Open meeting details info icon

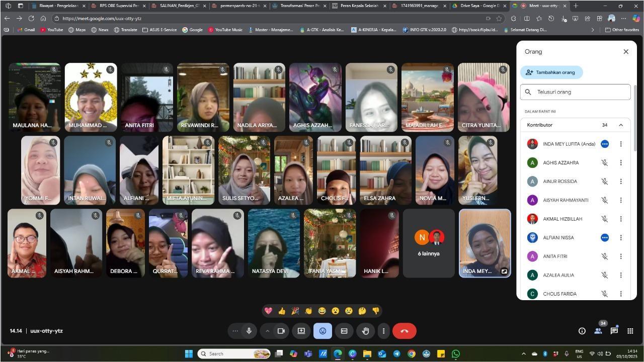tap(582, 331)
